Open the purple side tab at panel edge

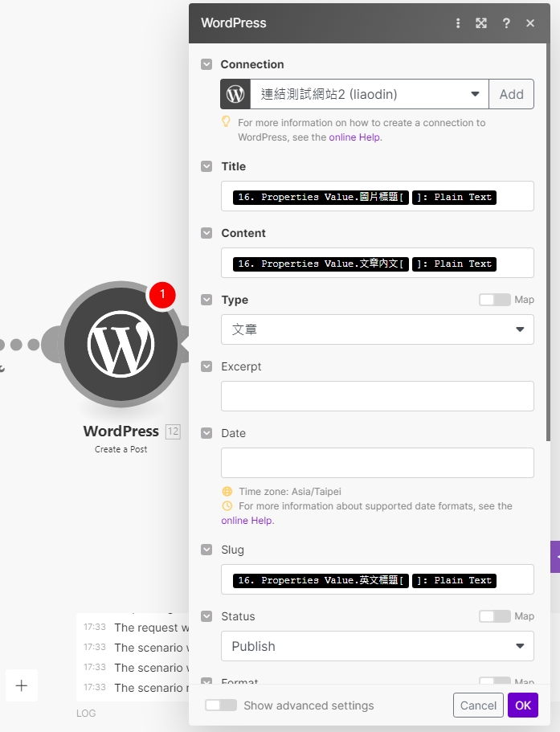(x=555, y=557)
